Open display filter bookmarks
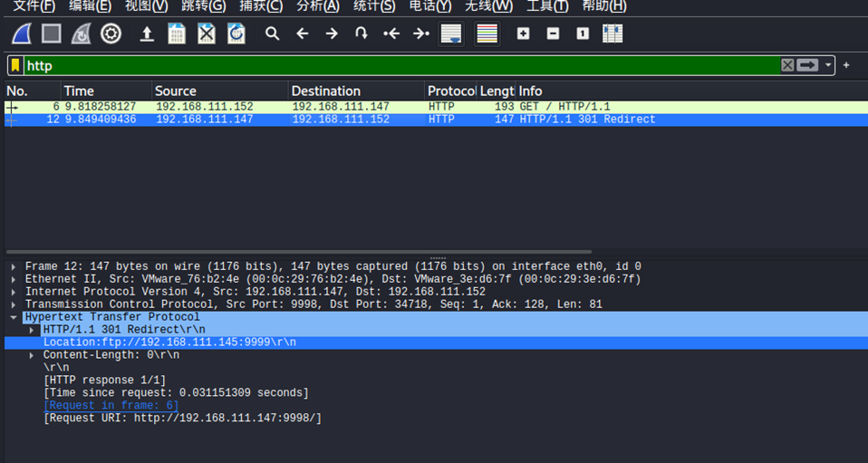868x463 pixels. tap(15, 65)
